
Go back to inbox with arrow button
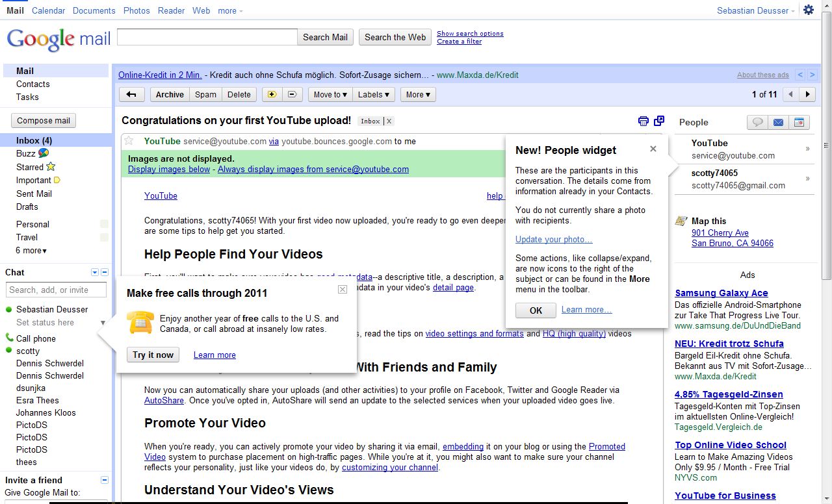tap(131, 94)
